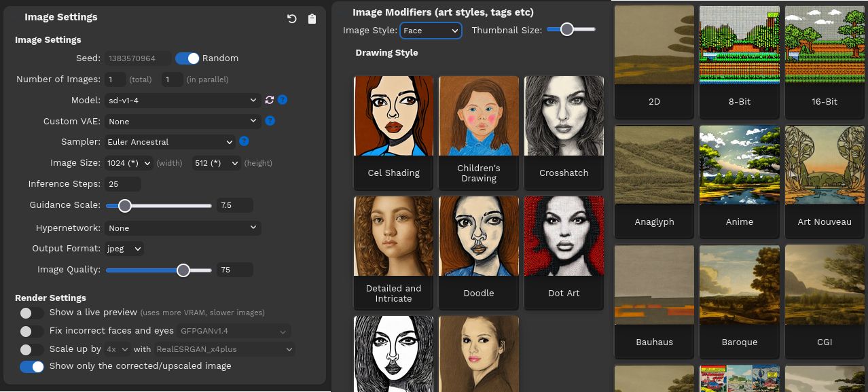Select the 8-Bit style thumbnail
The image size is (868, 392).
click(x=740, y=61)
